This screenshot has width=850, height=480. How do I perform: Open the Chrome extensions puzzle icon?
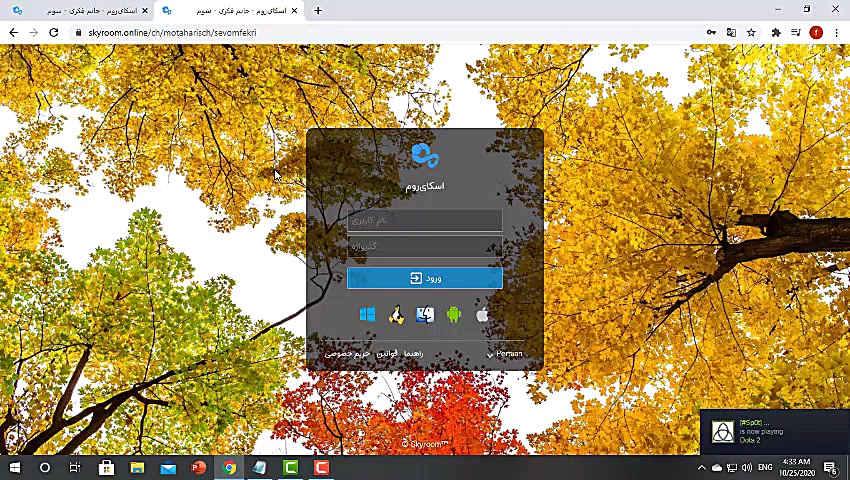(776, 33)
